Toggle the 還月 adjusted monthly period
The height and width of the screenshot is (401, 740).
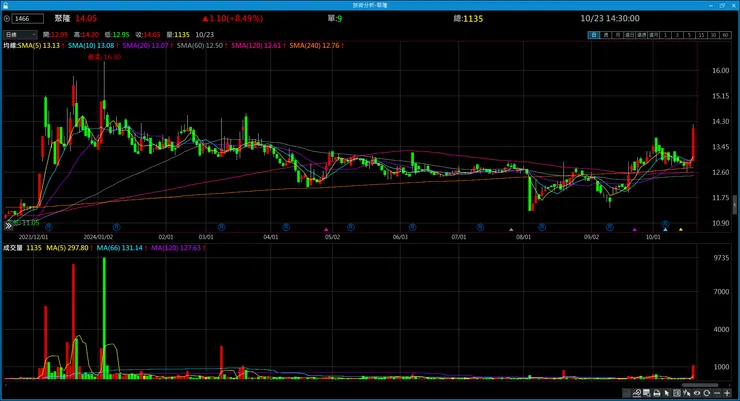654,35
